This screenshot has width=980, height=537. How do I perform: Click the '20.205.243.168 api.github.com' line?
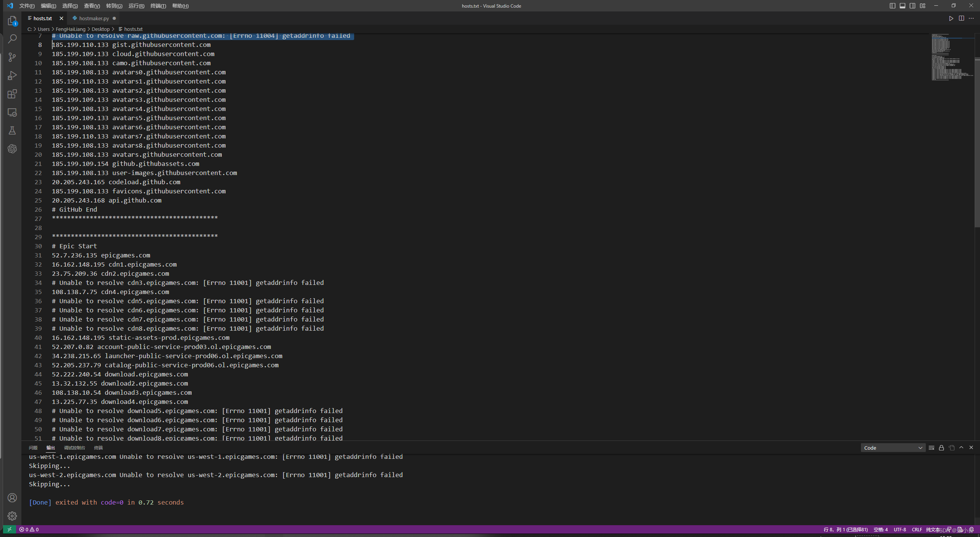point(106,200)
